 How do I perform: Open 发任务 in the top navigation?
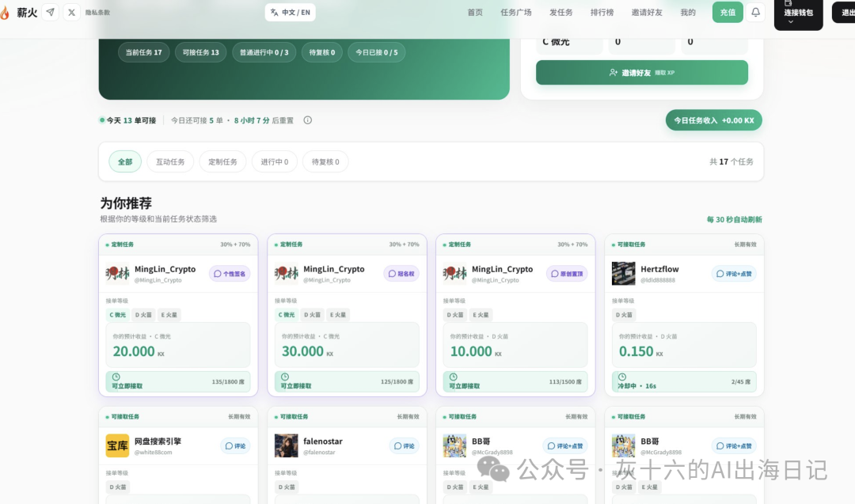(561, 12)
